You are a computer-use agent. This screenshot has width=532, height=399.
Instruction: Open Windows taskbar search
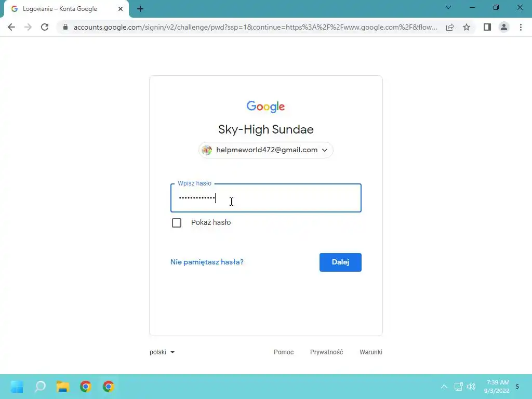(x=40, y=387)
